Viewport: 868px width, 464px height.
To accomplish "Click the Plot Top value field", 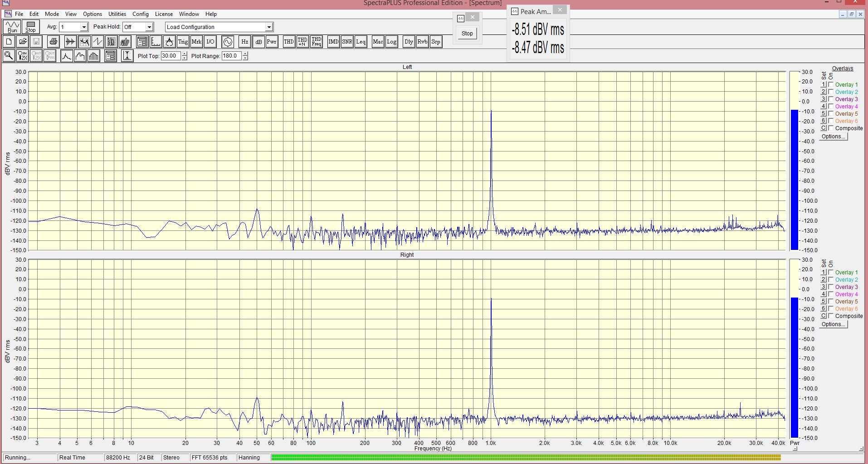I will 171,56.
